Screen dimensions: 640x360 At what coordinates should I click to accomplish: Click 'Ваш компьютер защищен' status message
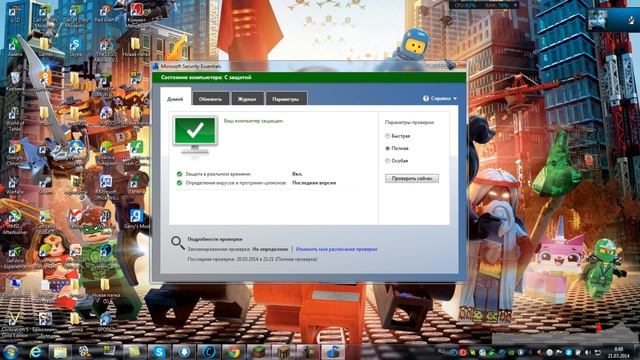(x=253, y=121)
